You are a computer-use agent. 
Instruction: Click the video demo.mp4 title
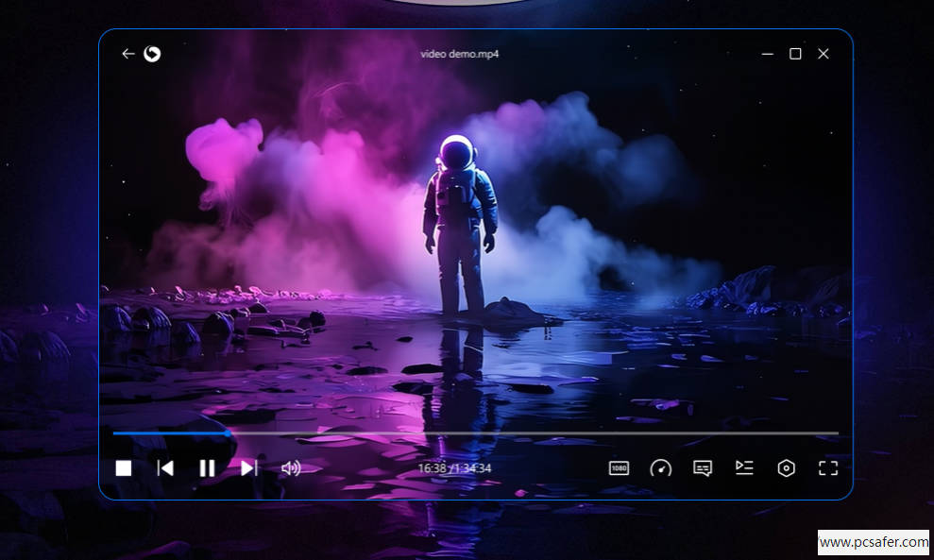(x=460, y=54)
